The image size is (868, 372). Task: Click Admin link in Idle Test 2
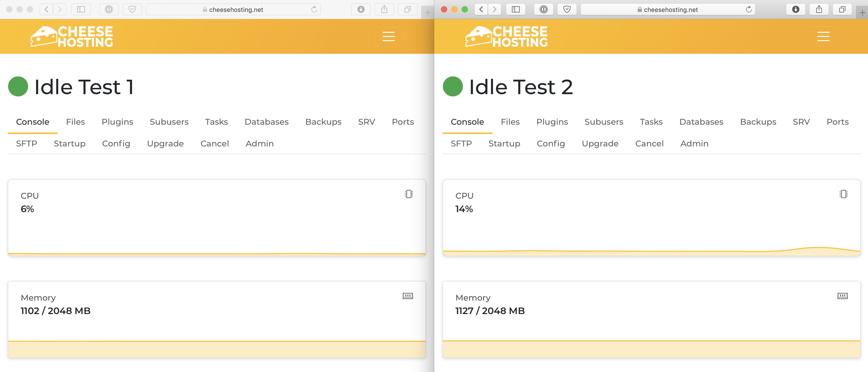694,144
